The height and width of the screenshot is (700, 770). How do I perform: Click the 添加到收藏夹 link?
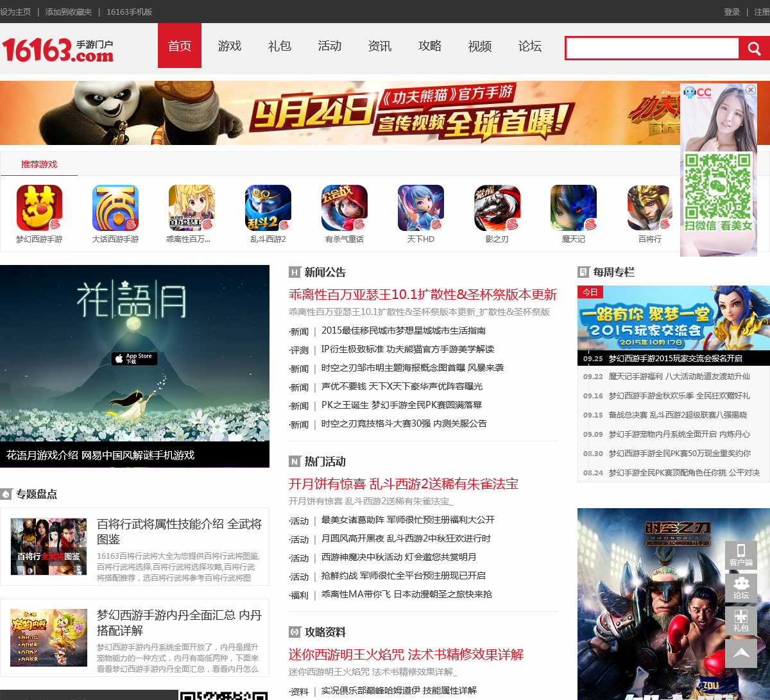[69, 12]
